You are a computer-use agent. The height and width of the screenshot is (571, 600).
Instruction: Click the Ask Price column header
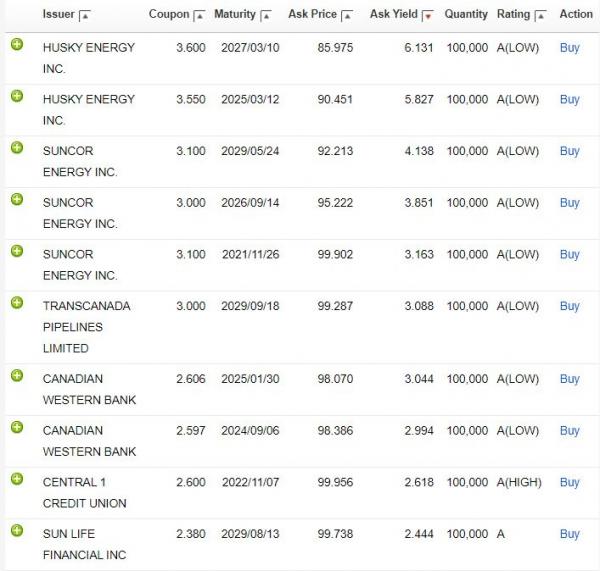click(312, 14)
